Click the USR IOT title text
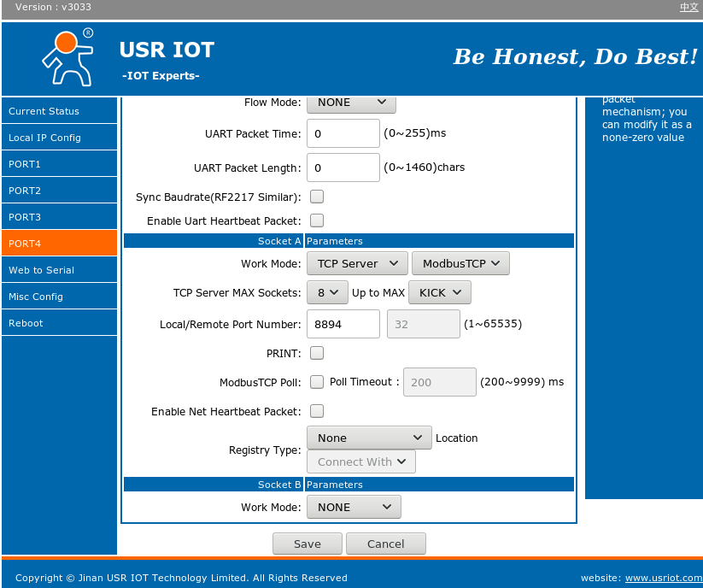Viewport: 703px width, 588px height. click(167, 50)
